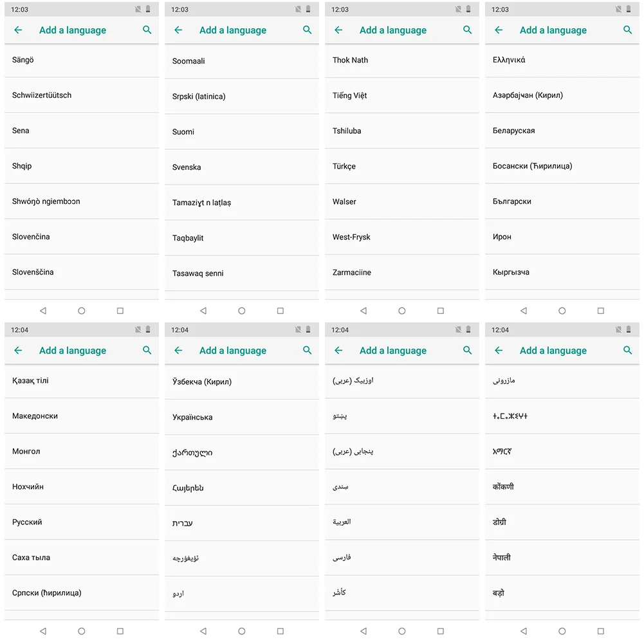Pick Tiếng Việt language entry
644x644 pixels.
coord(402,95)
